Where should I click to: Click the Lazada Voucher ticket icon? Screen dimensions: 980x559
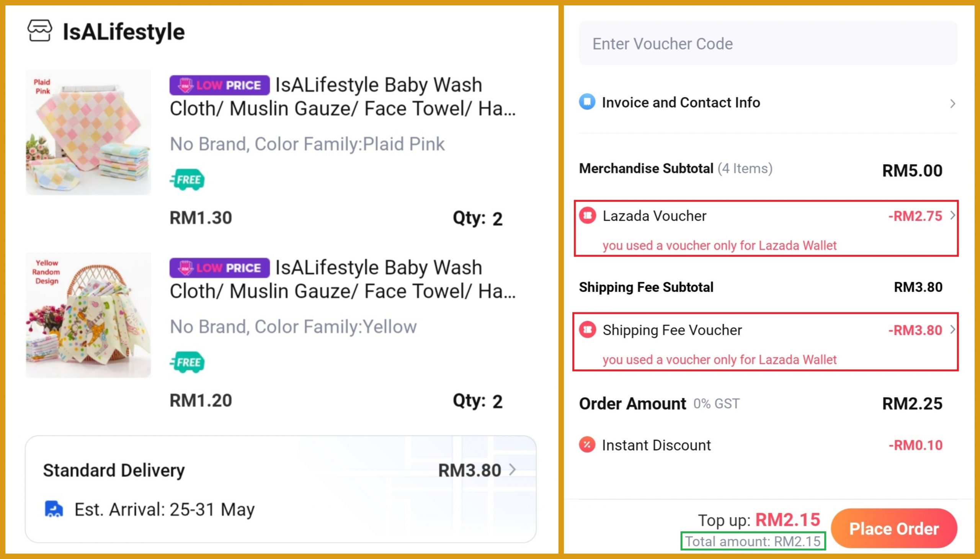(x=588, y=215)
